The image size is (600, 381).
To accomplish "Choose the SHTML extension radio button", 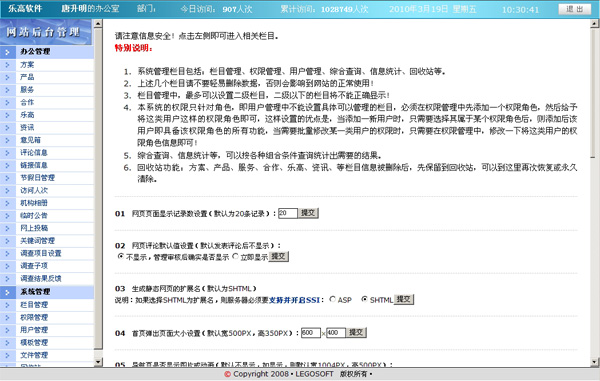I will [365, 299].
